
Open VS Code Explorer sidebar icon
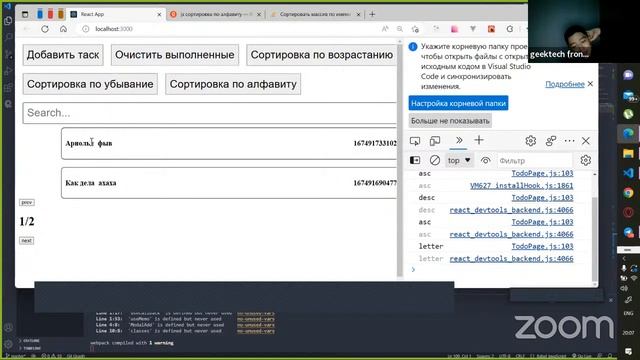click(x=8, y=21)
